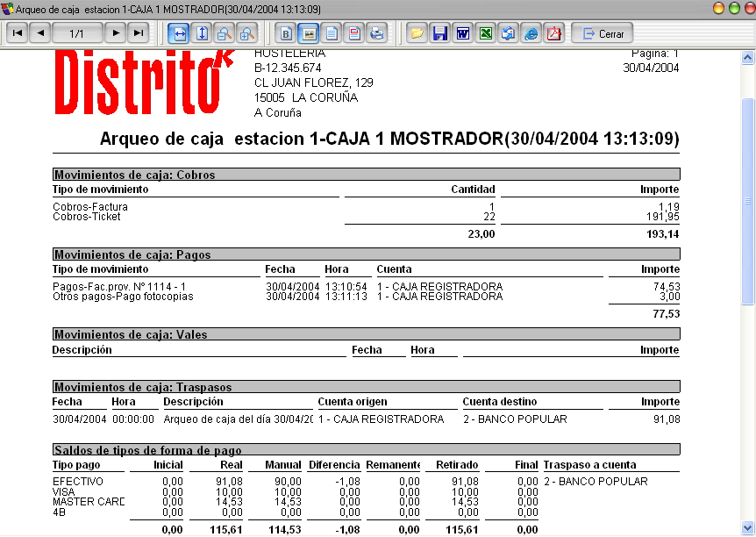
Task: Click the bold B toolbar button
Action: 285,33
